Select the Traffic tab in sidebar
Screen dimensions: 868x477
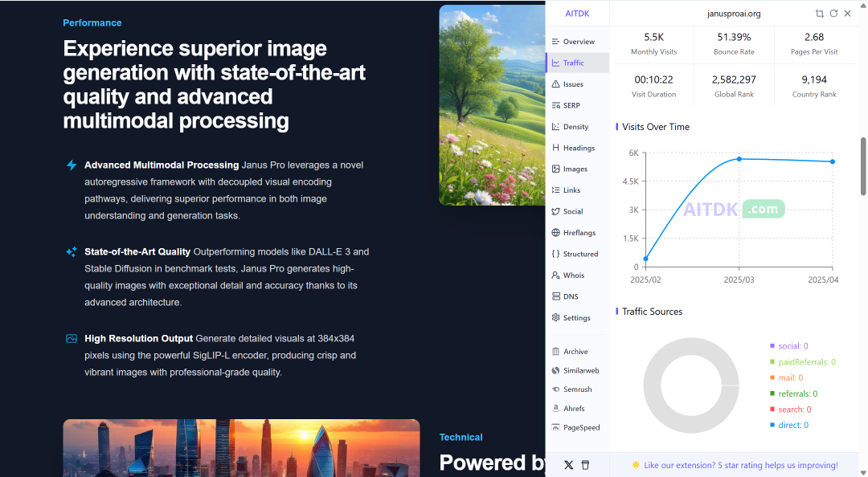point(577,63)
